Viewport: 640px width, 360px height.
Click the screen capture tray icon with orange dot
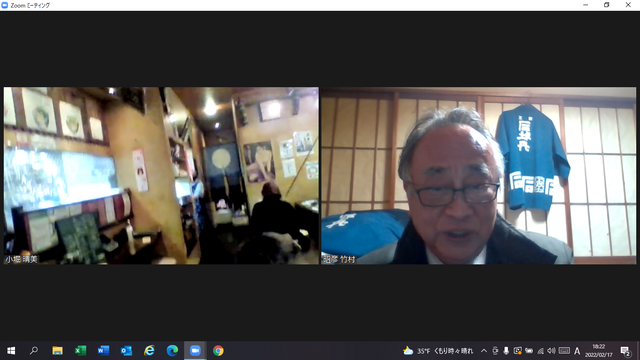[x=518, y=351]
